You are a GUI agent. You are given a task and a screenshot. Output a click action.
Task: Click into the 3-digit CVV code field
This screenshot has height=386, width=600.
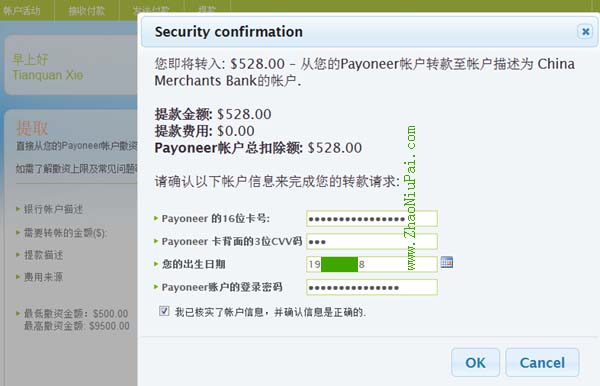click(372, 241)
